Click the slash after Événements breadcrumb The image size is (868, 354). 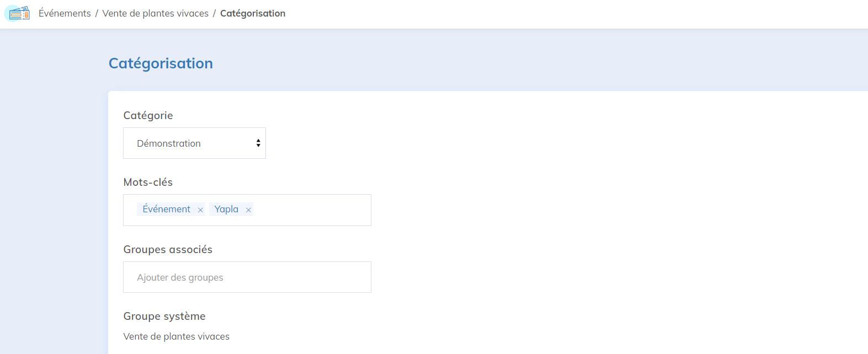click(97, 13)
